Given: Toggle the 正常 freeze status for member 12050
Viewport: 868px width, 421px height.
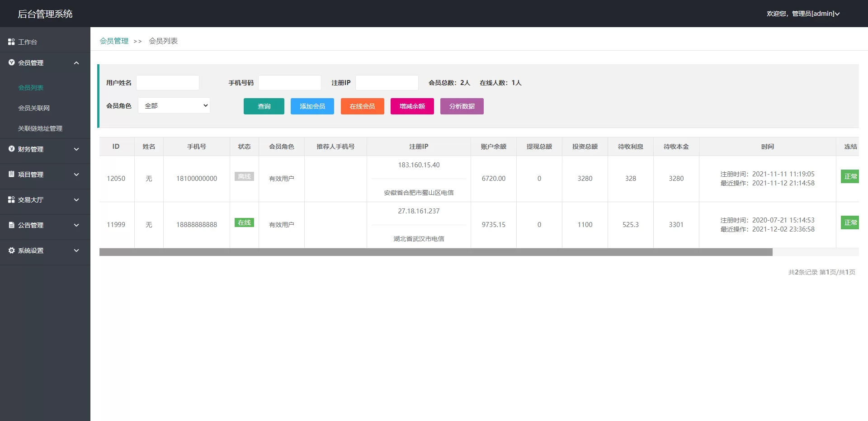Looking at the screenshot, I should (x=850, y=176).
